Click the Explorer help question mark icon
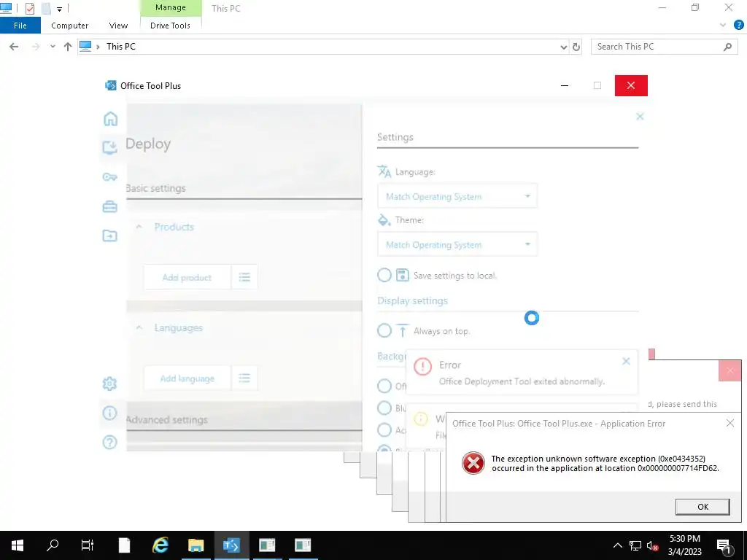The width and height of the screenshot is (747, 560). click(738, 26)
